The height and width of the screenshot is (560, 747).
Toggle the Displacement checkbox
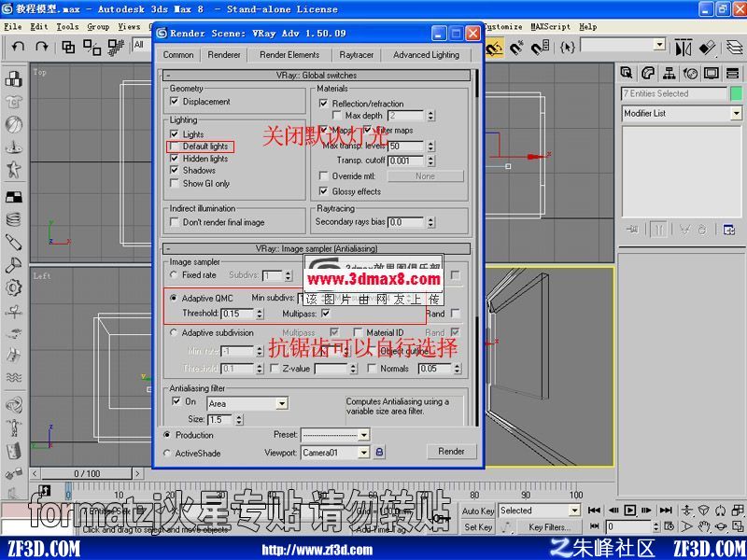pyautogui.click(x=175, y=102)
